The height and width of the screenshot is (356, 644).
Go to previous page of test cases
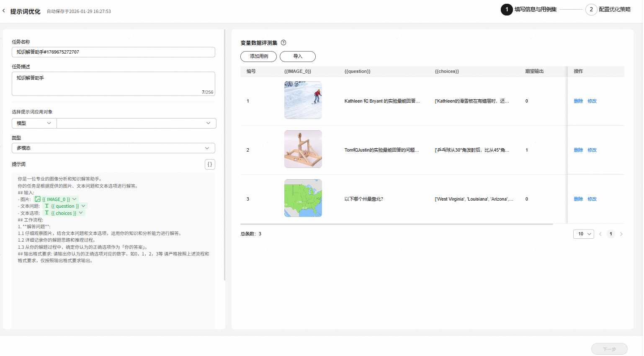coord(600,234)
